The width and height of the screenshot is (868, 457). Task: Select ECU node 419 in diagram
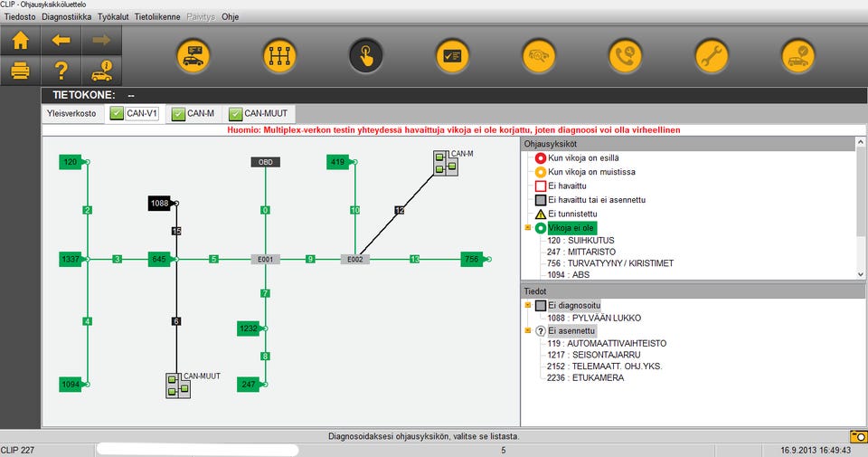[337, 162]
